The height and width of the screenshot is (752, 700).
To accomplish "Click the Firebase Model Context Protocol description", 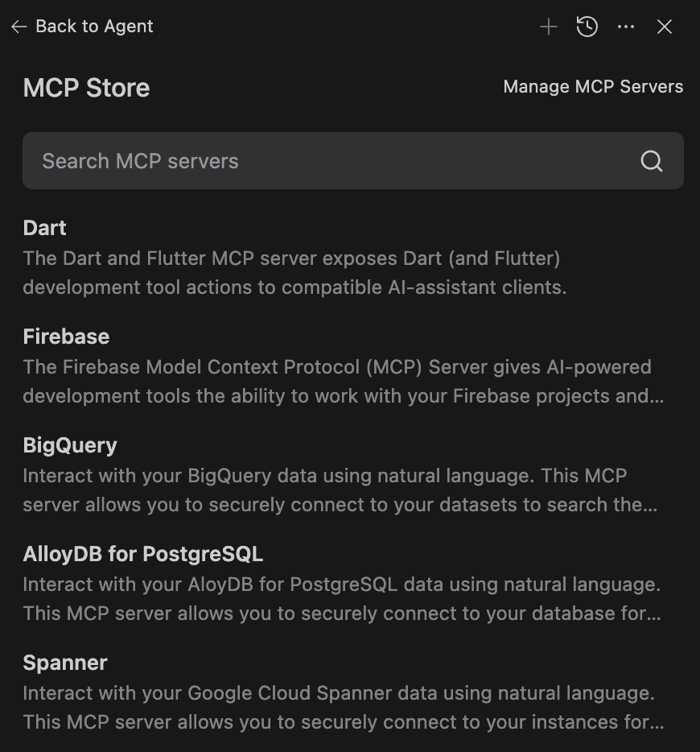I will [338, 382].
